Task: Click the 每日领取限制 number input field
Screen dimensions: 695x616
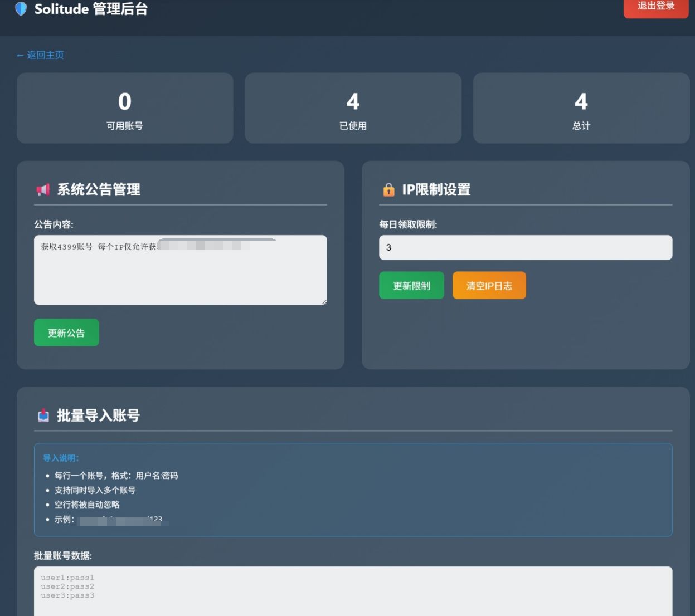Action: [525, 247]
